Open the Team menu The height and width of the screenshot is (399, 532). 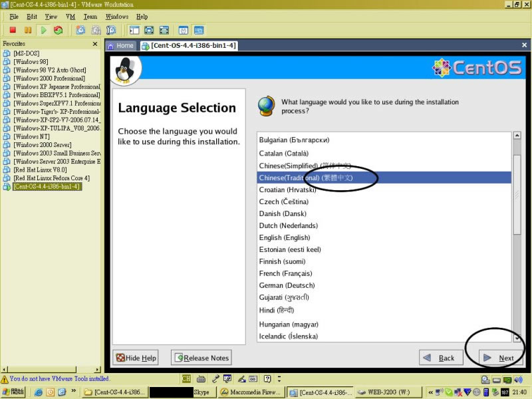[x=90, y=17]
